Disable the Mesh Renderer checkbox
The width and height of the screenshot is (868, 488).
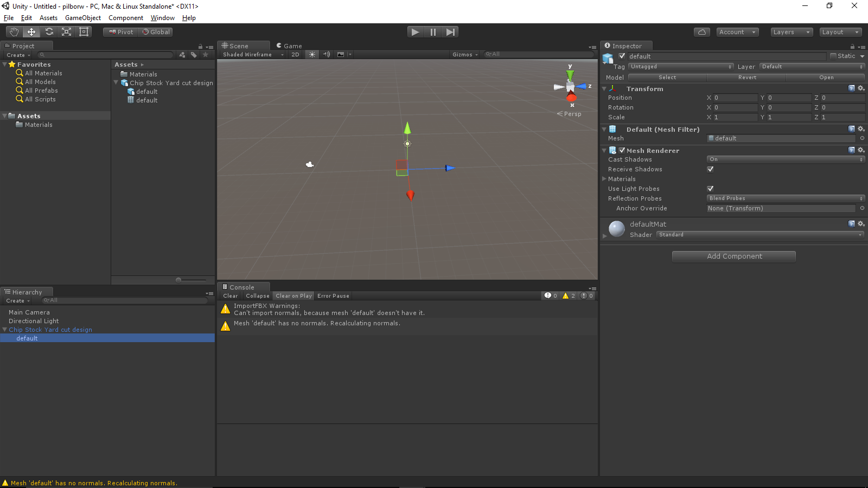[622, 150]
